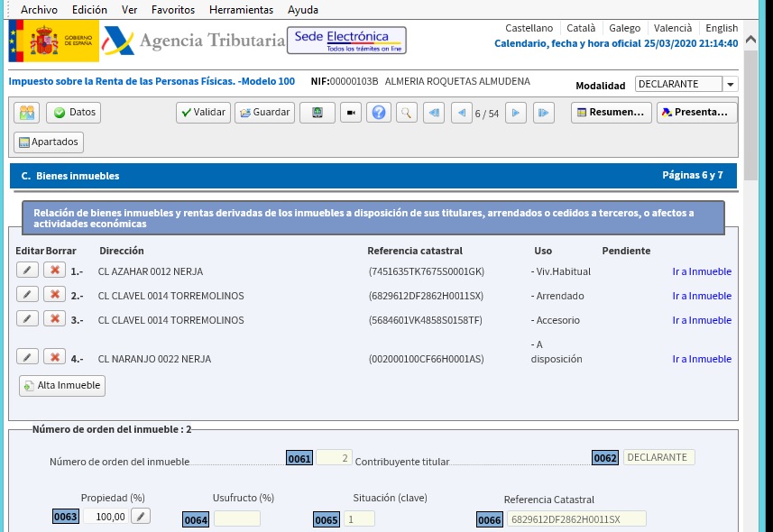Open the Herramientas menu

click(241, 10)
